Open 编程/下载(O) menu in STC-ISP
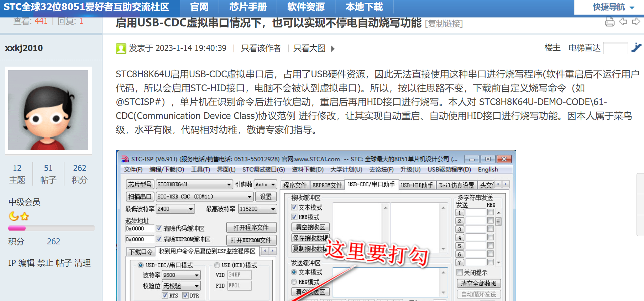This screenshot has width=644, height=301. pos(167,170)
